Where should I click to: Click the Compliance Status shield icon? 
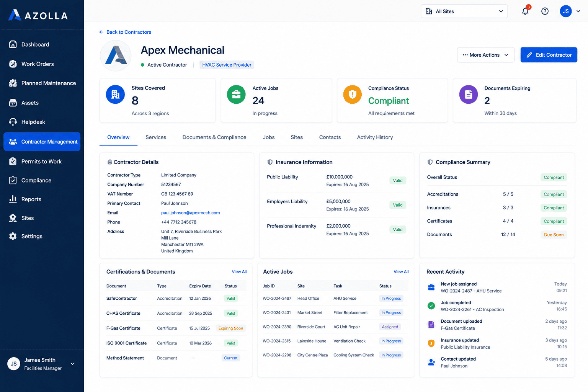tap(353, 95)
